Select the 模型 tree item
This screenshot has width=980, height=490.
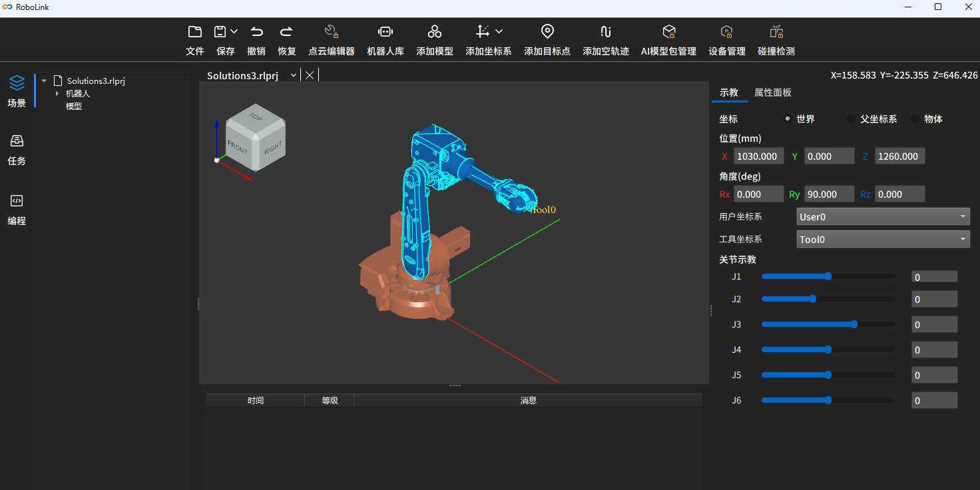73,106
